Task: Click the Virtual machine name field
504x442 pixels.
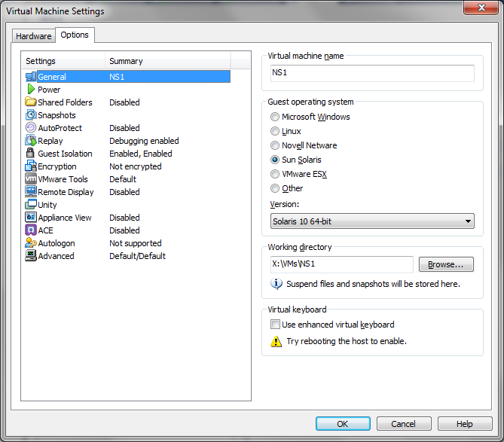Action: [x=372, y=73]
